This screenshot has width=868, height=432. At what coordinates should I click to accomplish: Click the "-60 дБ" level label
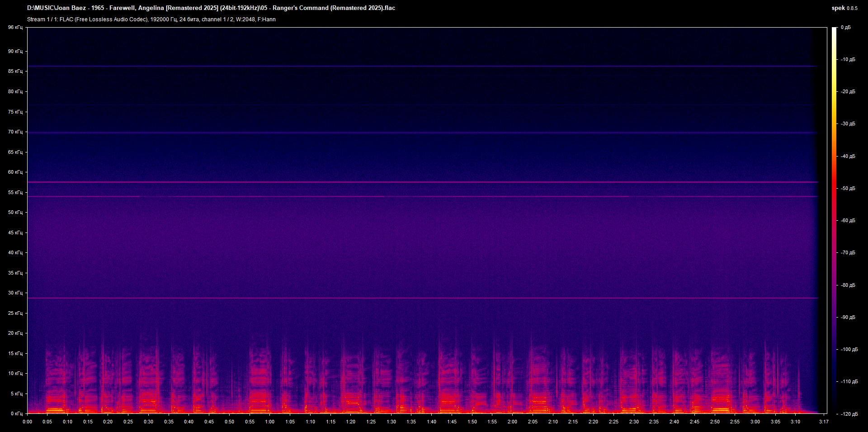click(848, 221)
